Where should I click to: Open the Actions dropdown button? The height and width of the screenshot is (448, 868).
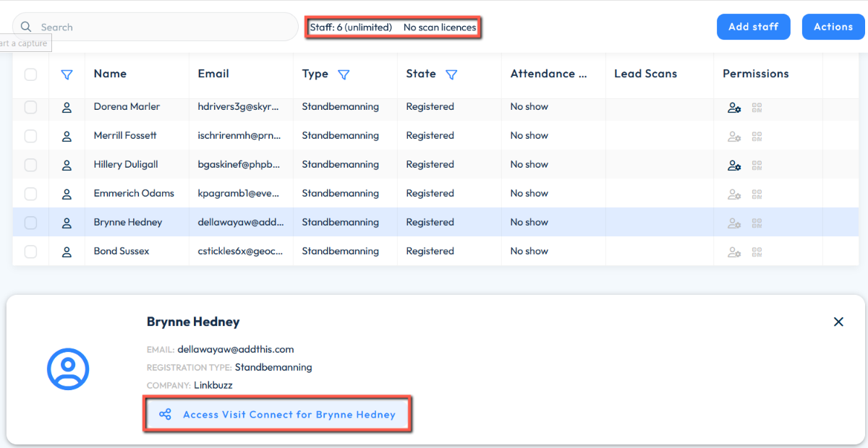click(x=833, y=27)
